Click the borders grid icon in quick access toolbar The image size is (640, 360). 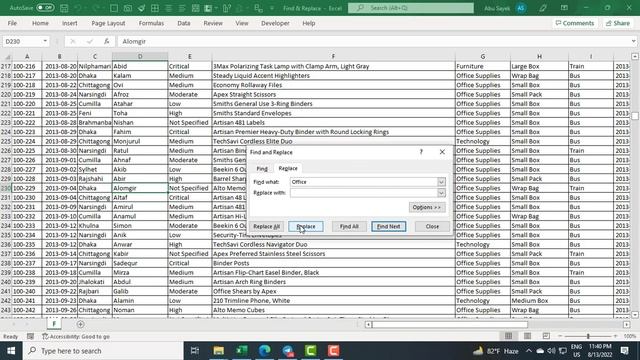point(155,8)
